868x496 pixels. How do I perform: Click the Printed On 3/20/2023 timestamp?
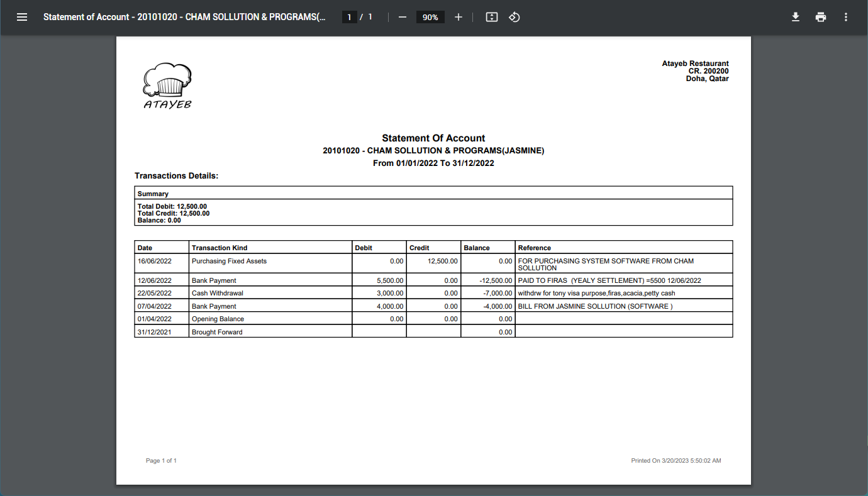pos(676,461)
